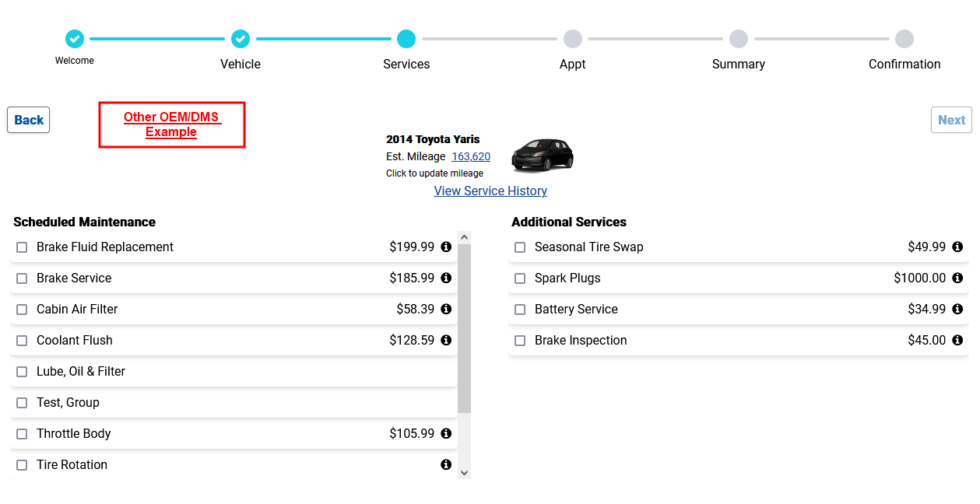Select Battery Service checkbox
The height and width of the screenshot is (504, 980).
[x=520, y=310]
